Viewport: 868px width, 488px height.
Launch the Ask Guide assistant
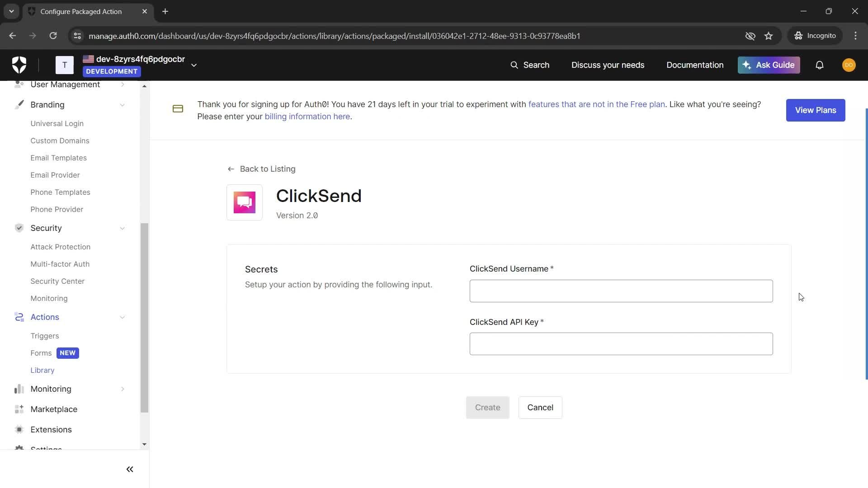click(769, 65)
